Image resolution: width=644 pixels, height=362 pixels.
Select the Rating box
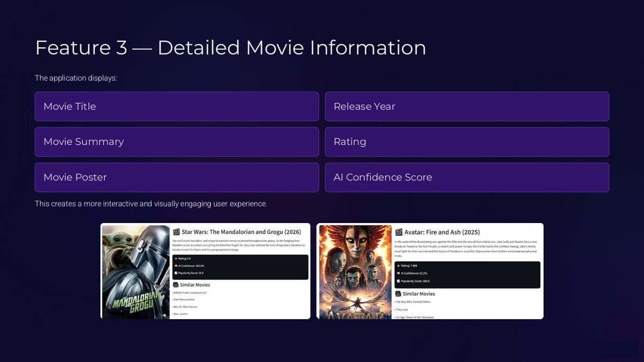tap(467, 142)
